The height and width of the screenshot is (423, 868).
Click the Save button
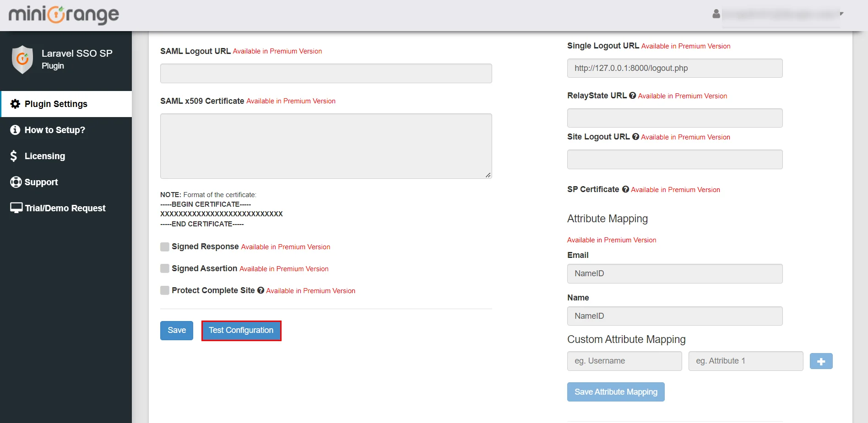177,331
